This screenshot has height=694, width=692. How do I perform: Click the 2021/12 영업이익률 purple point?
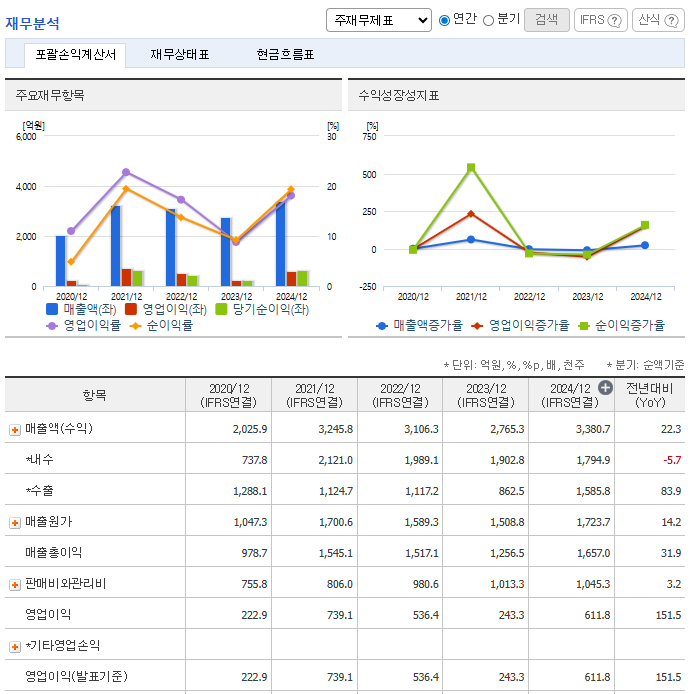click(126, 172)
